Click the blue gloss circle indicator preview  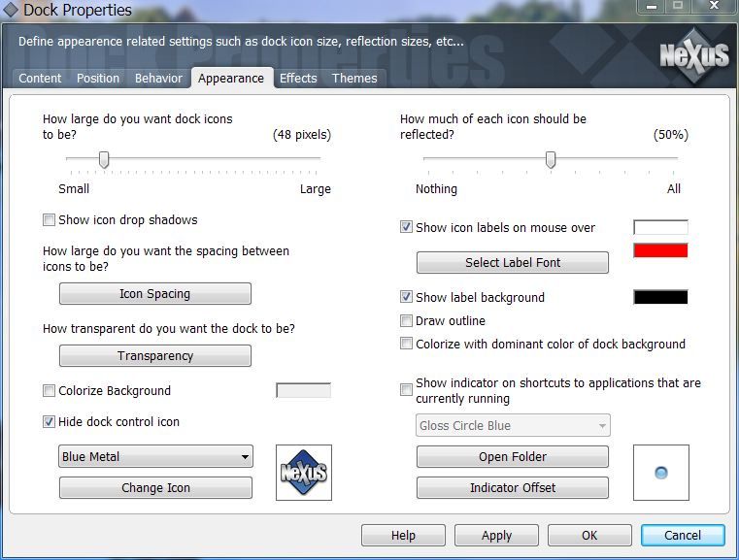coord(661,473)
